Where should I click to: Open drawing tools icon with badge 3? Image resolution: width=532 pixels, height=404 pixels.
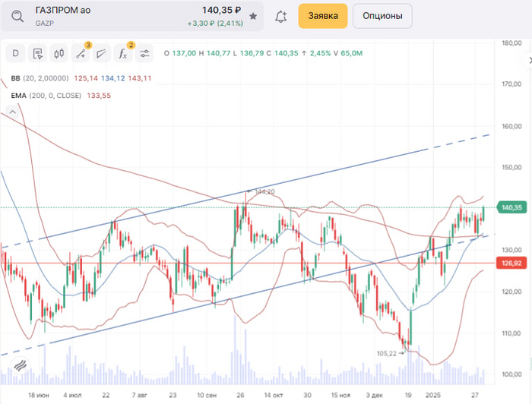[x=81, y=53]
